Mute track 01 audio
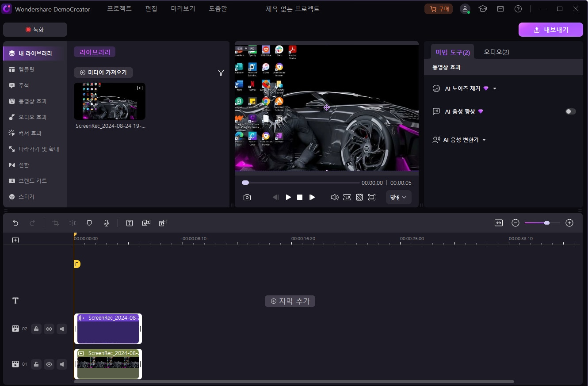The width and height of the screenshot is (588, 386). point(62,364)
